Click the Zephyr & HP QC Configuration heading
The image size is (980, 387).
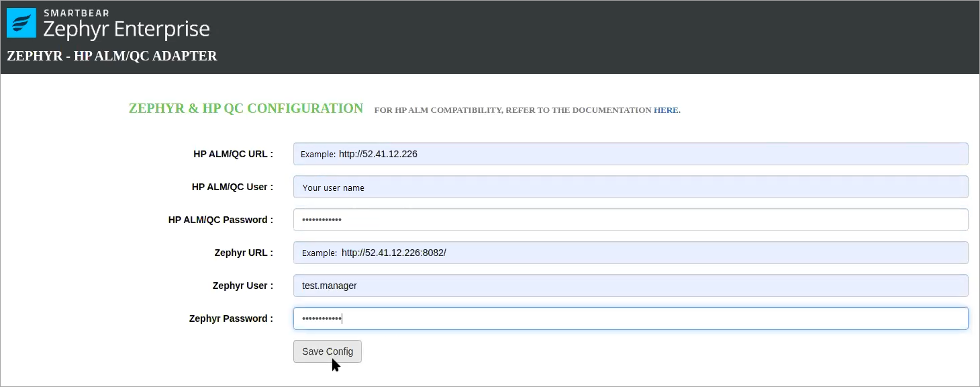click(x=246, y=109)
